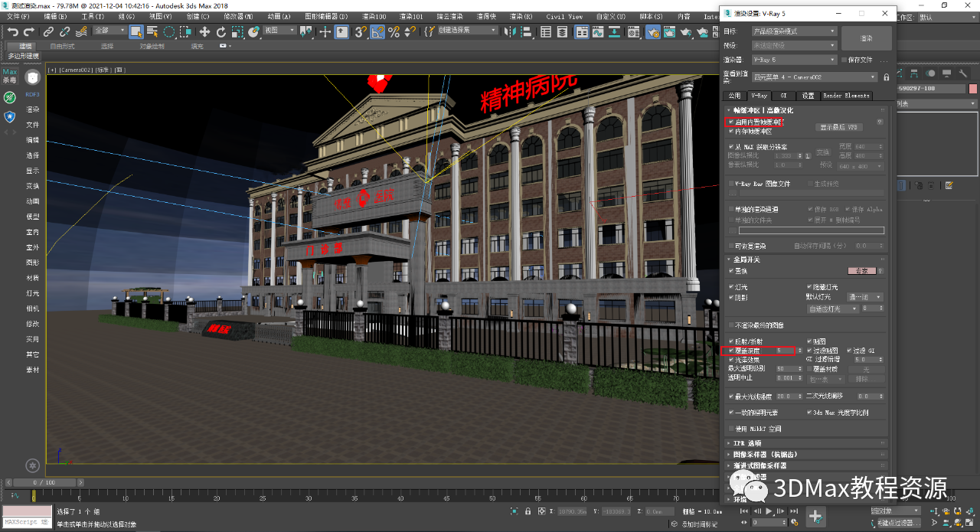The width and height of the screenshot is (980, 532).
Task: Enable the V-Ray Raw 图像文件 checkbox
Action: click(730, 184)
